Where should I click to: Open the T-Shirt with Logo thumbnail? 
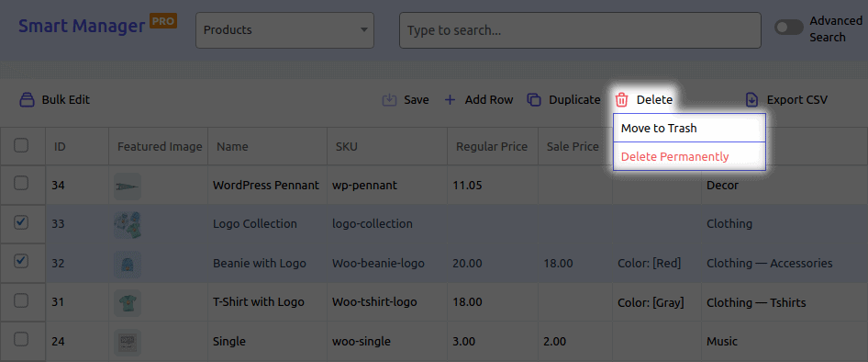click(128, 302)
